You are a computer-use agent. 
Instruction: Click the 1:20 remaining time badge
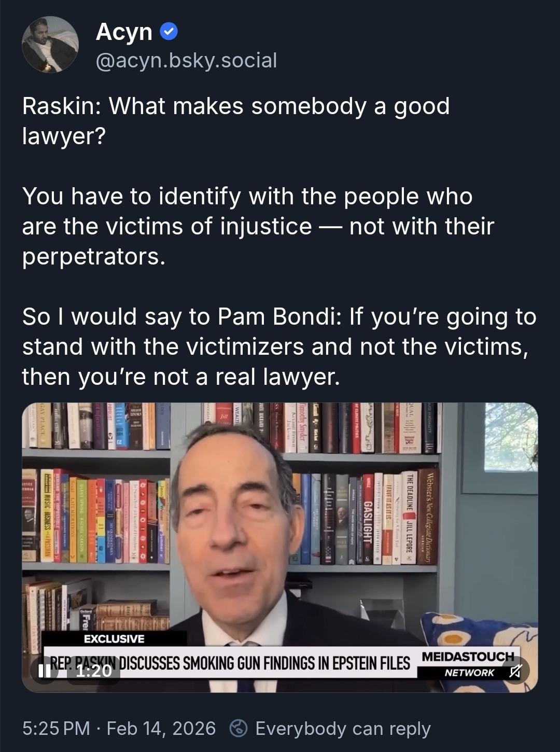pyautogui.click(x=94, y=671)
